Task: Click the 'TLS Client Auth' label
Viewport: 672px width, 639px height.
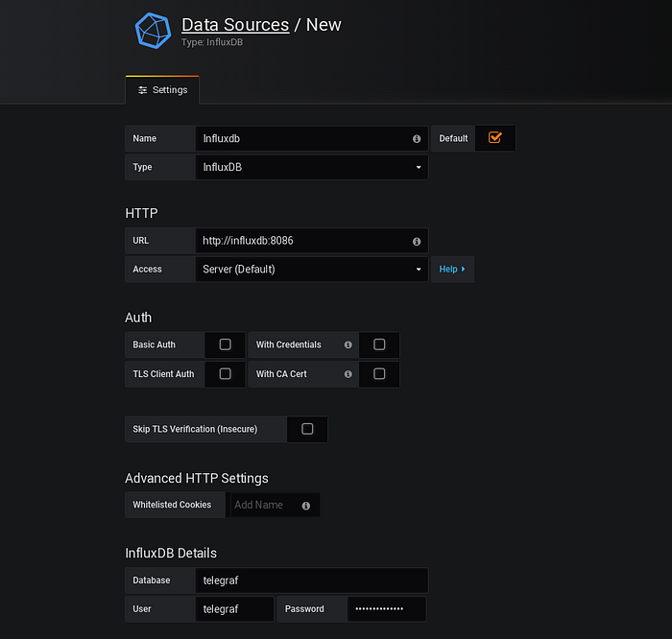Action: [163, 374]
